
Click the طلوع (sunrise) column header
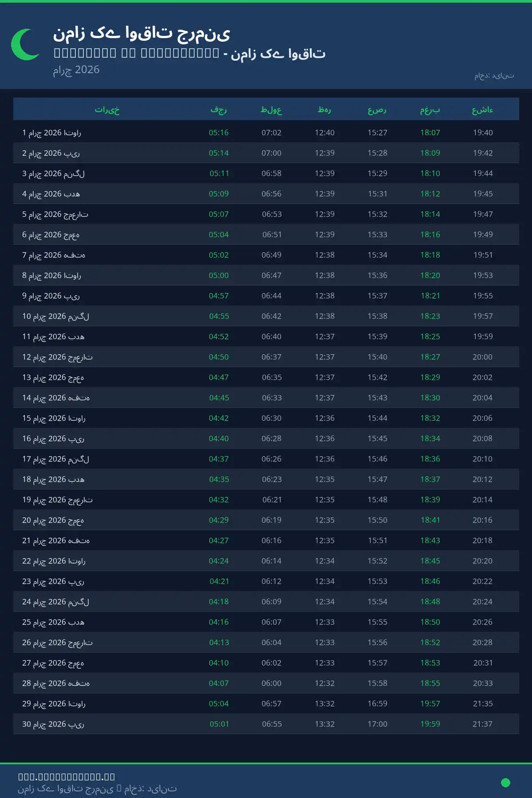271,110
